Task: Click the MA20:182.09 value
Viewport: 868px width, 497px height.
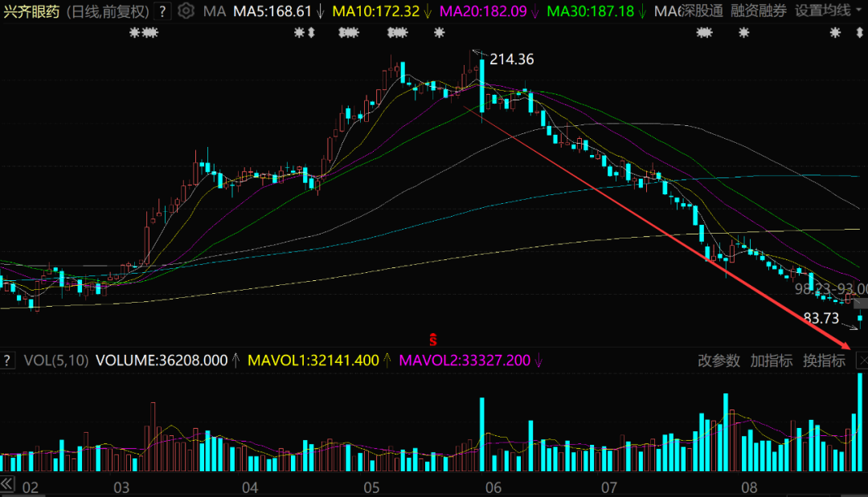Action: point(483,11)
